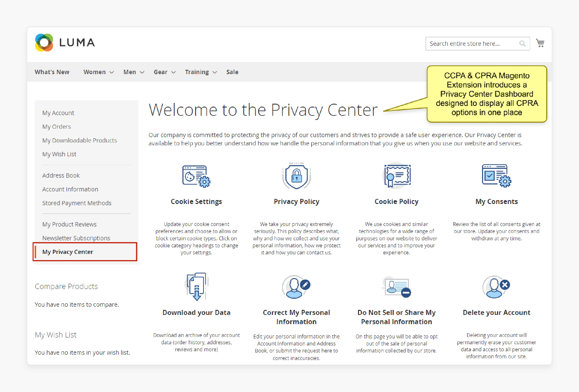
Task: Open My Downloadable Products link
Action: (79, 140)
